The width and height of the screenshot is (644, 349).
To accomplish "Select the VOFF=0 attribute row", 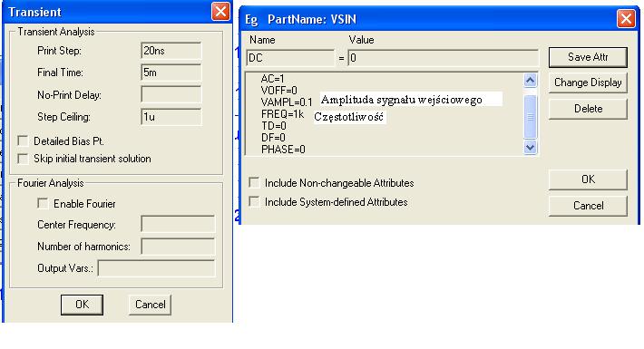I will click(x=278, y=91).
